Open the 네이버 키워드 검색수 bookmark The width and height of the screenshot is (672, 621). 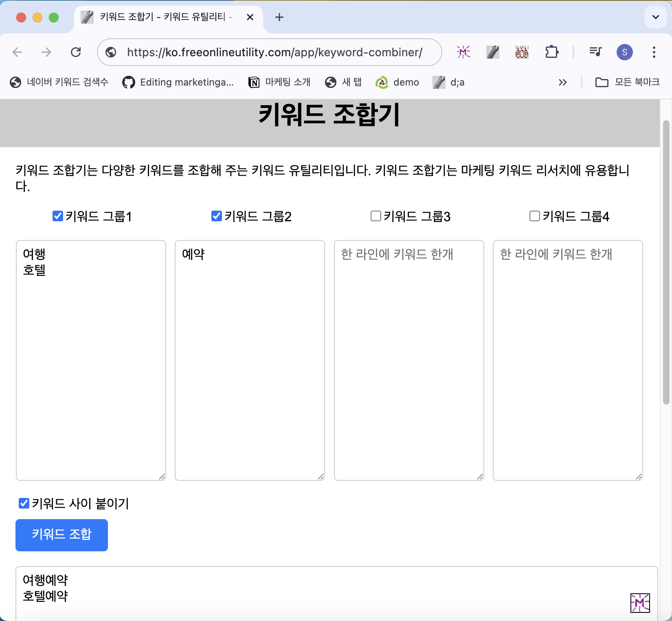point(59,82)
